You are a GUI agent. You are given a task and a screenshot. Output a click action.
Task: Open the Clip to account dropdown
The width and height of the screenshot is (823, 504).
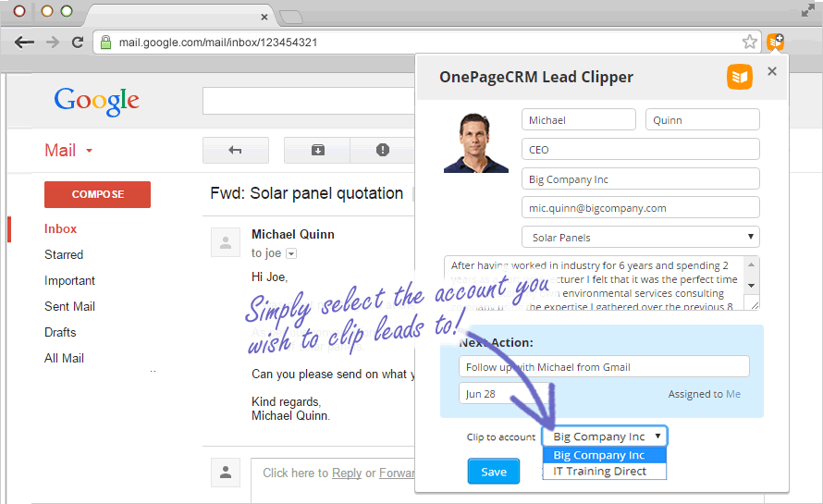pyautogui.click(x=605, y=436)
